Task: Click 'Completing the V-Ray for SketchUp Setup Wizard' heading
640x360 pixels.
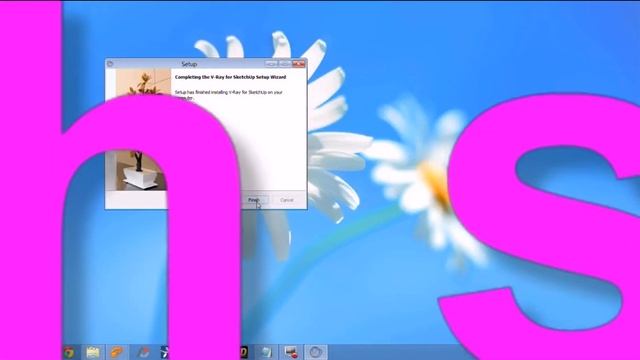Action: click(x=230, y=77)
